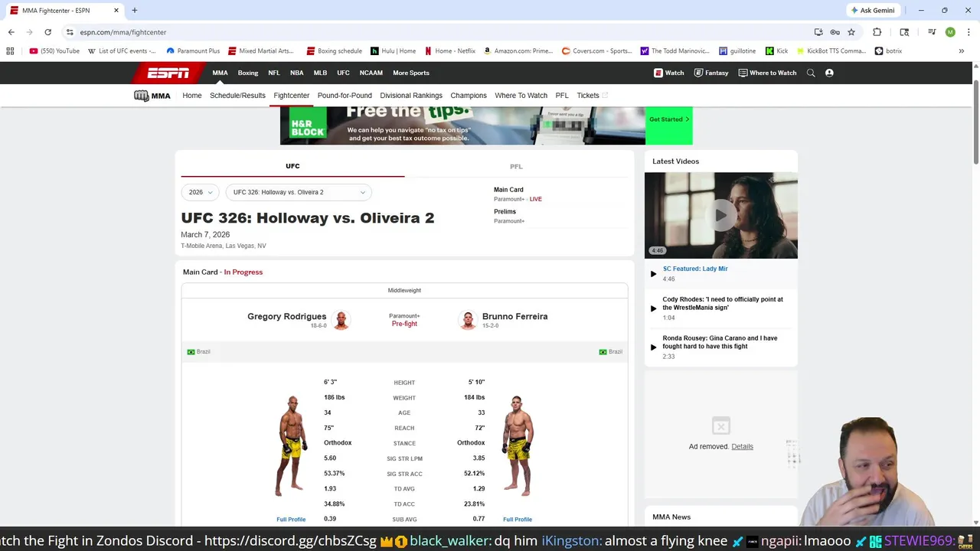Play the Ronda Rousey video item

720,347
